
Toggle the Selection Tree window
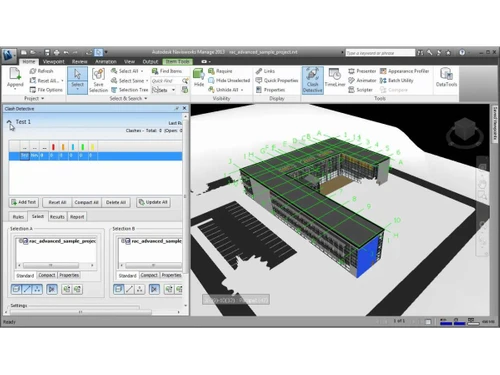[x=129, y=90]
